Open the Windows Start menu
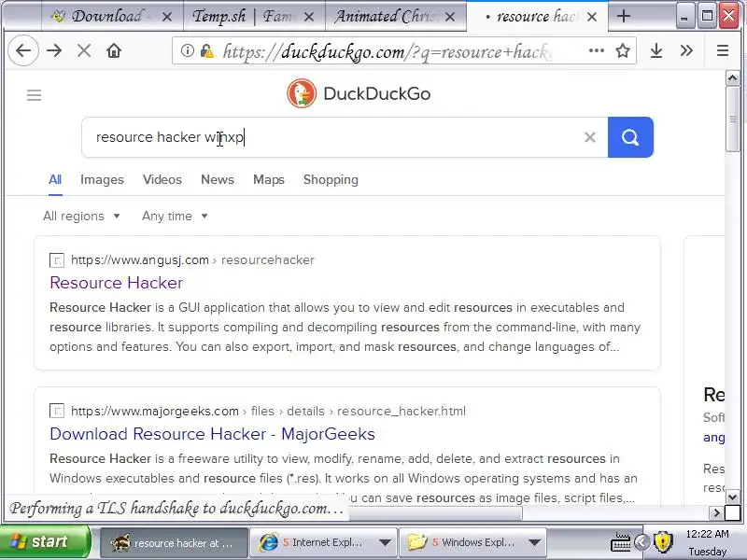Screen dimensions: 747x560 pos(45,542)
